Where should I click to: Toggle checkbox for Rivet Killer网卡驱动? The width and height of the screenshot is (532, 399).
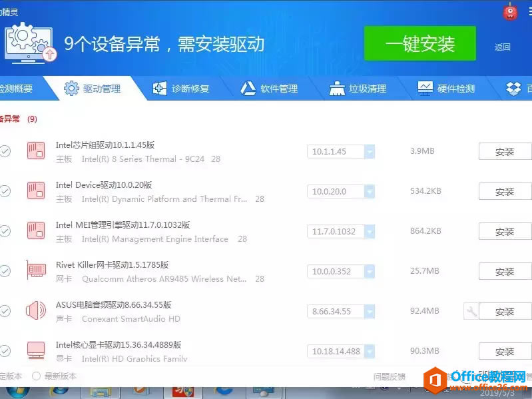[x=5, y=270]
